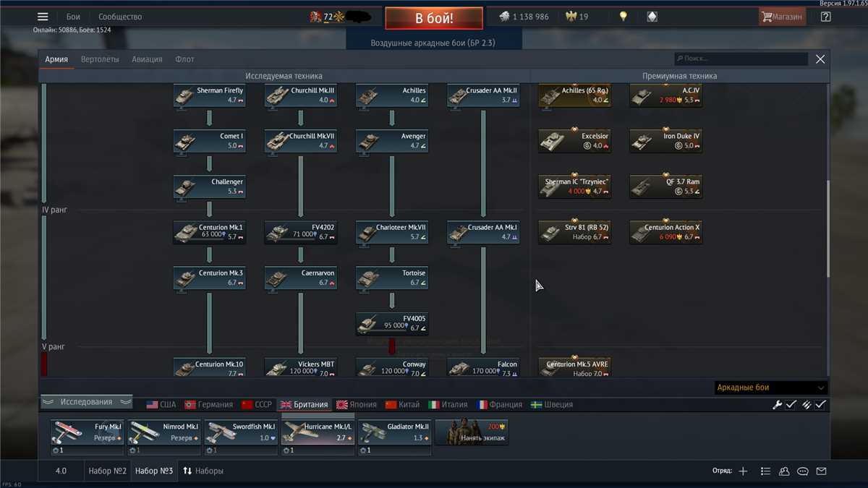Select the Challenger tank
The image size is (868, 488).
pyautogui.click(x=210, y=187)
